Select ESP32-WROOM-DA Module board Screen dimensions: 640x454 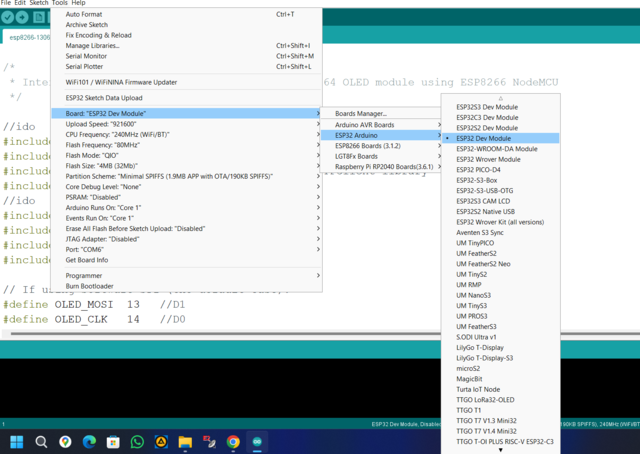click(500, 149)
